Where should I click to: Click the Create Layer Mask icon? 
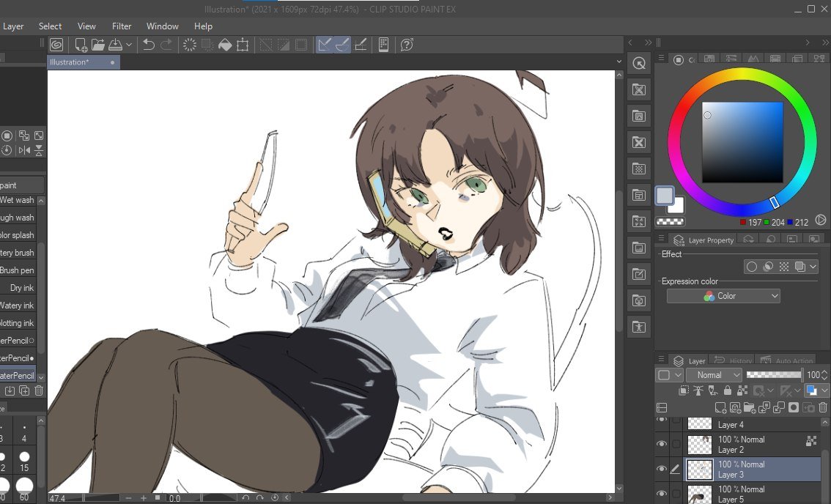point(794,407)
